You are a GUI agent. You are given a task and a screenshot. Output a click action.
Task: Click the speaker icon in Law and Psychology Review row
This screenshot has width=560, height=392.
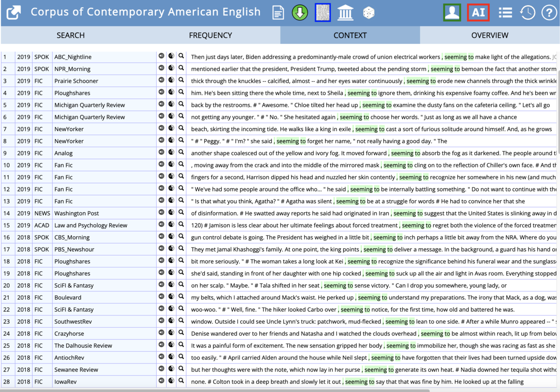[161, 224]
